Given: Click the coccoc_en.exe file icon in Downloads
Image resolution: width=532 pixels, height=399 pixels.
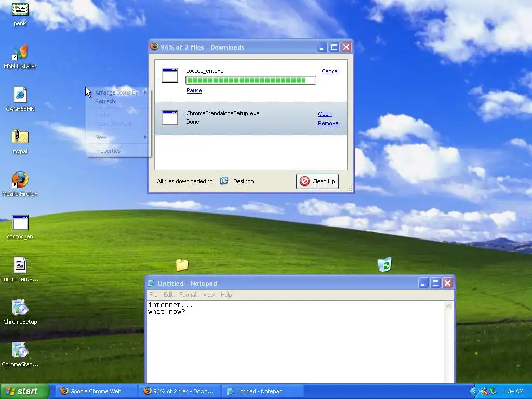Looking at the screenshot, I should [x=170, y=75].
